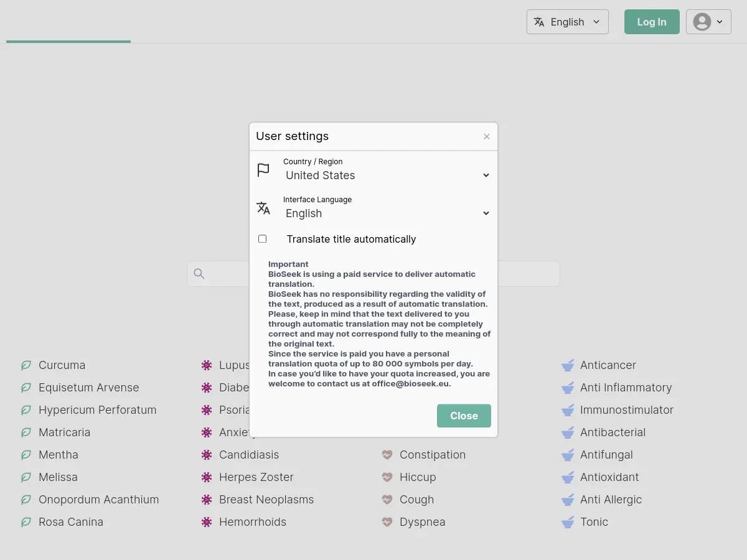747x560 pixels.
Task: Click the leaf icon next to Rosa Canina
Action: [26, 522]
